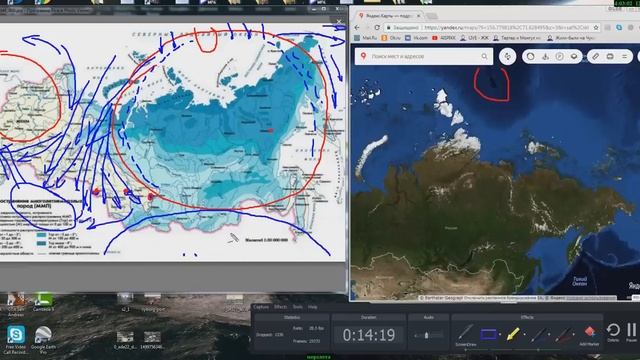Viewport: 640px width, 360px height.
Task: Open the map layers icon in Yandex Maps
Action: [574, 56]
